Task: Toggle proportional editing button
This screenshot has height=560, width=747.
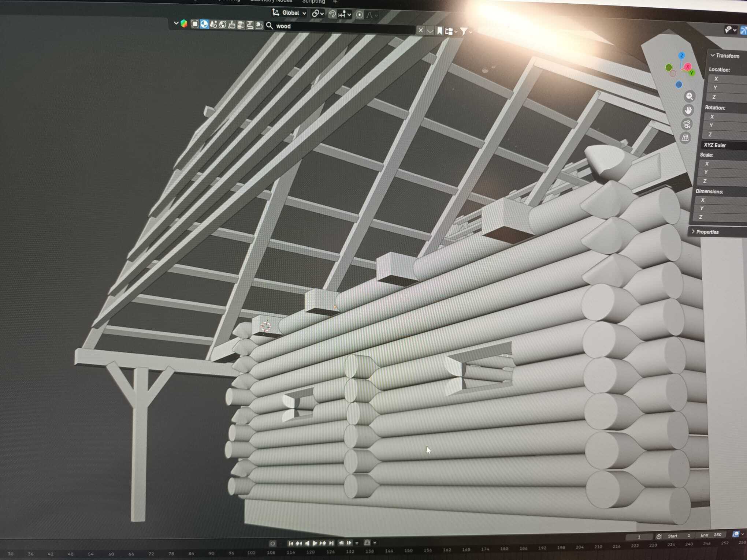Action: (x=360, y=15)
